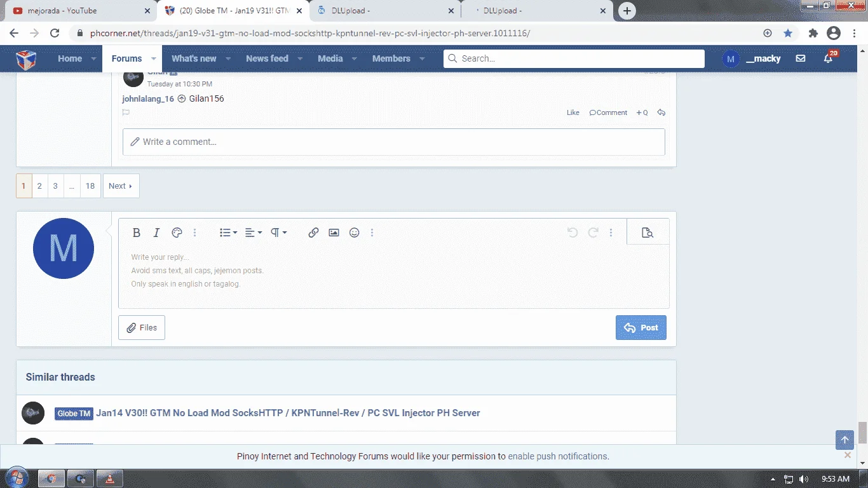The width and height of the screenshot is (868, 488).
Task: Open the Home navigation item
Action: 70,58
